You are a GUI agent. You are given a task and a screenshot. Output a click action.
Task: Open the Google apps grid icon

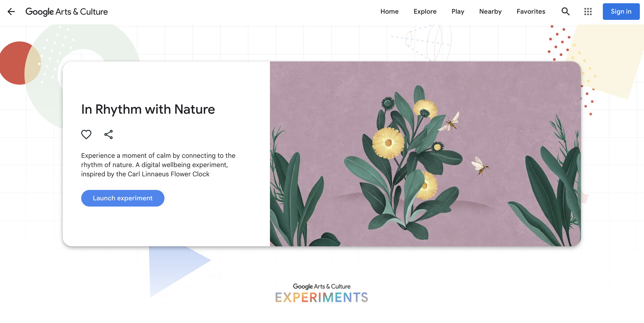pyautogui.click(x=588, y=12)
